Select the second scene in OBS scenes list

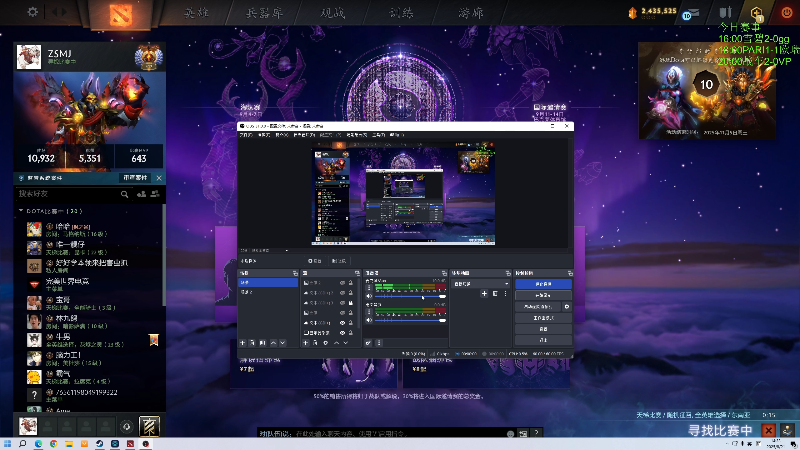(x=268, y=292)
